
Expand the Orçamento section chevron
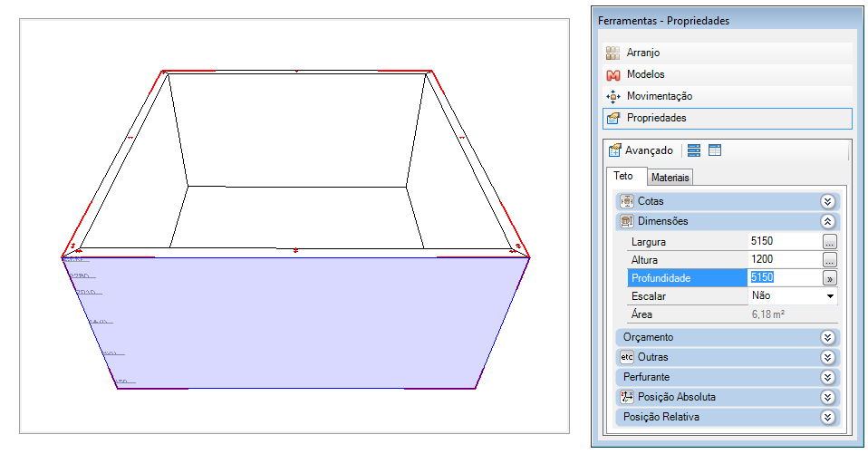coord(827,337)
